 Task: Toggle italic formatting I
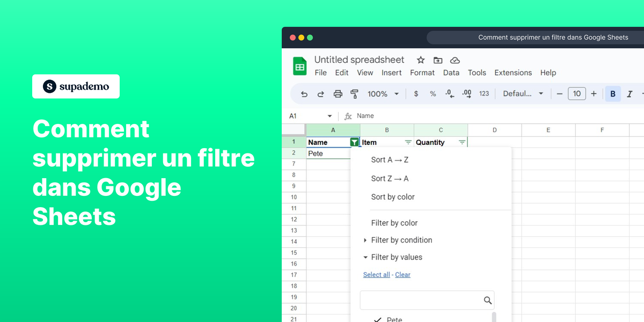630,94
